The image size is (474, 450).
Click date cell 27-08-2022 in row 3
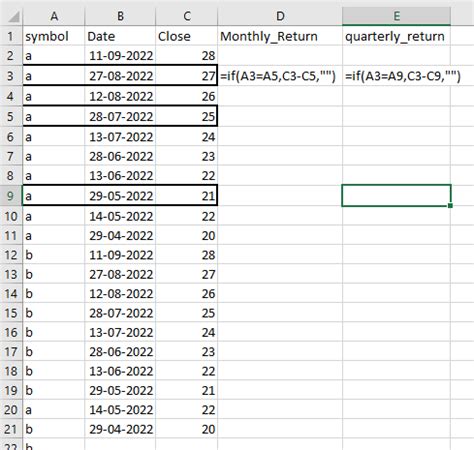(120, 76)
